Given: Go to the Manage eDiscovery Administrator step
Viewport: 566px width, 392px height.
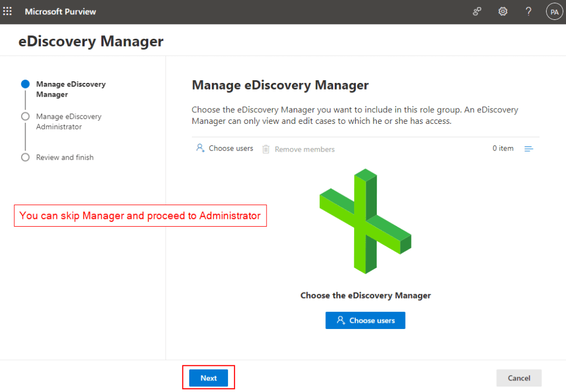Looking at the screenshot, I should click(69, 122).
